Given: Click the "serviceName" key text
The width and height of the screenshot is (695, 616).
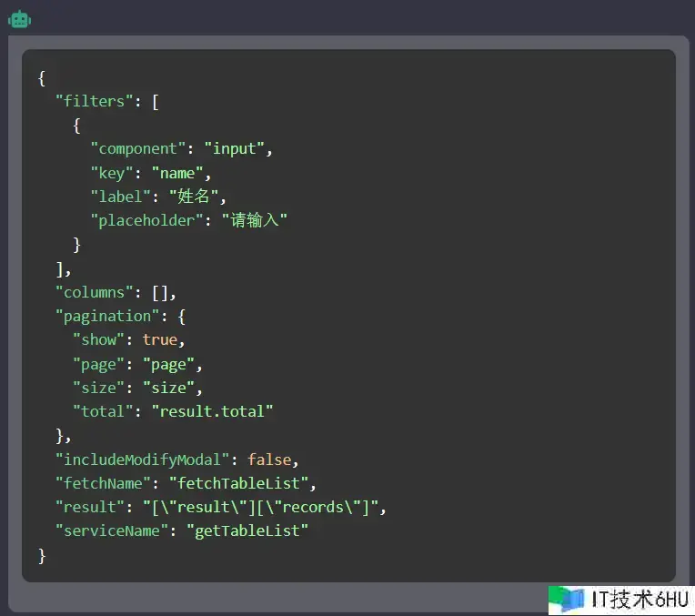Looking at the screenshot, I should tap(112, 530).
